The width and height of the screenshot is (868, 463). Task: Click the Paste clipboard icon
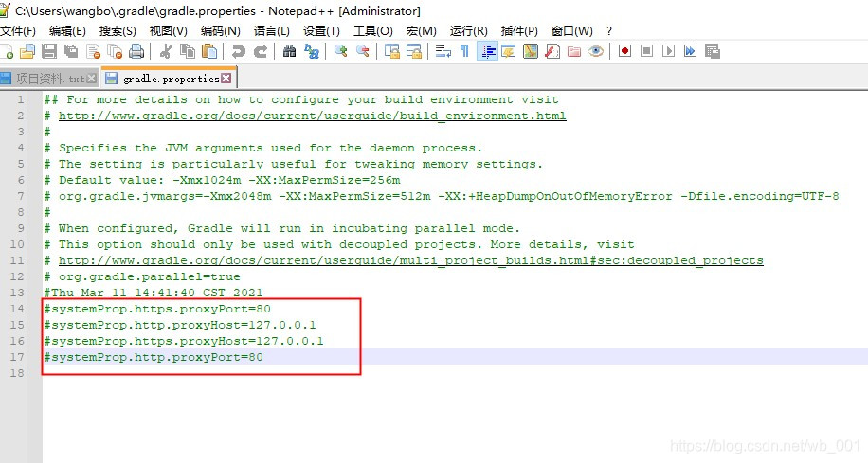(209, 51)
